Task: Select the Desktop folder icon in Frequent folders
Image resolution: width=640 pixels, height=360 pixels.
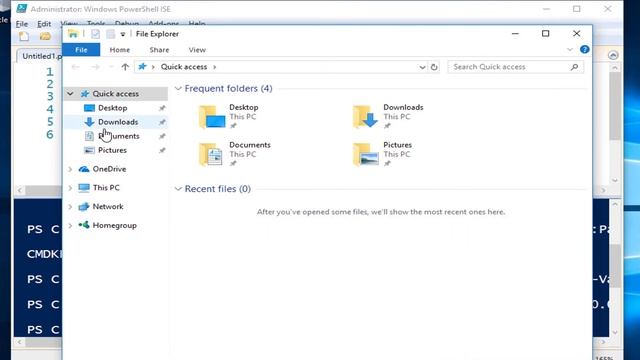Action: 212,117
